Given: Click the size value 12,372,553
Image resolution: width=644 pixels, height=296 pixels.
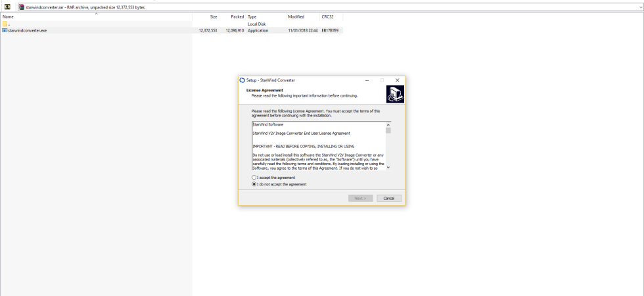Looking at the screenshot, I should click(208, 30).
